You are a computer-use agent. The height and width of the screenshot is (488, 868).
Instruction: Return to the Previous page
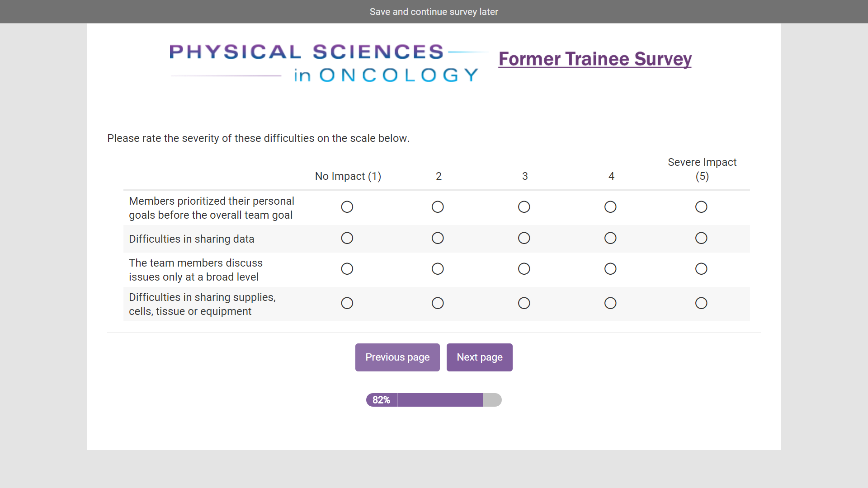coord(397,357)
